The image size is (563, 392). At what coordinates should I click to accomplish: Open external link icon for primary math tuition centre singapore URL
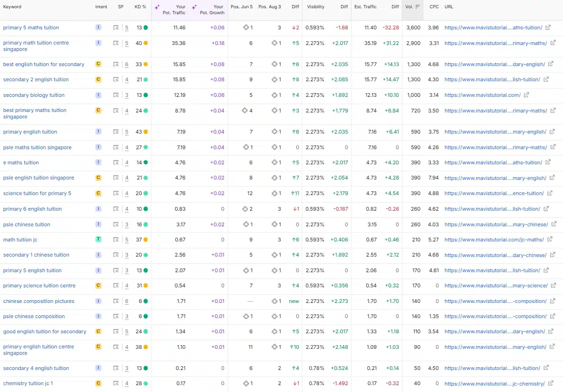click(x=552, y=43)
